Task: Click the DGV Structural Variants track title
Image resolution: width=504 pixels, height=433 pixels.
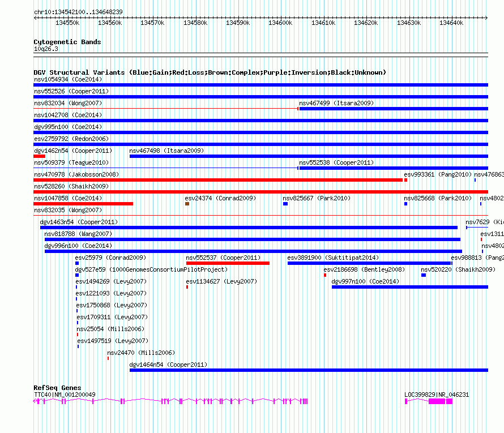Action: click(x=210, y=72)
